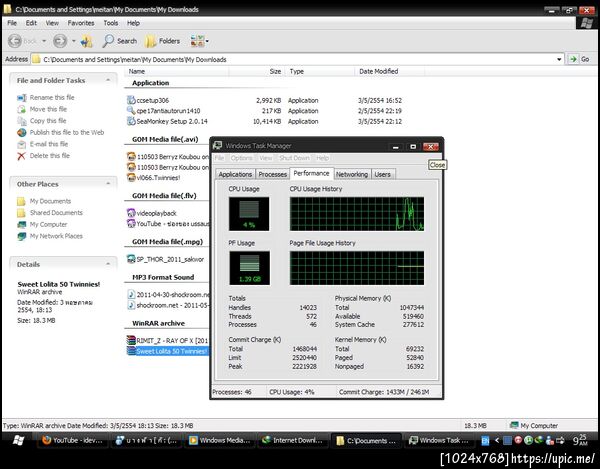
Task: Open My Documents in Other Places
Action: (50, 201)
